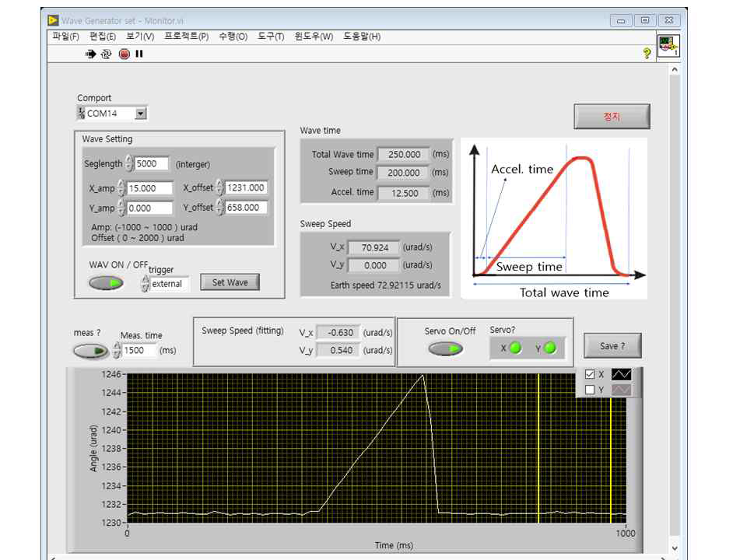Click the Pause toolbar icon
This screenshot has width=747, height=560.
pos(139,54)
